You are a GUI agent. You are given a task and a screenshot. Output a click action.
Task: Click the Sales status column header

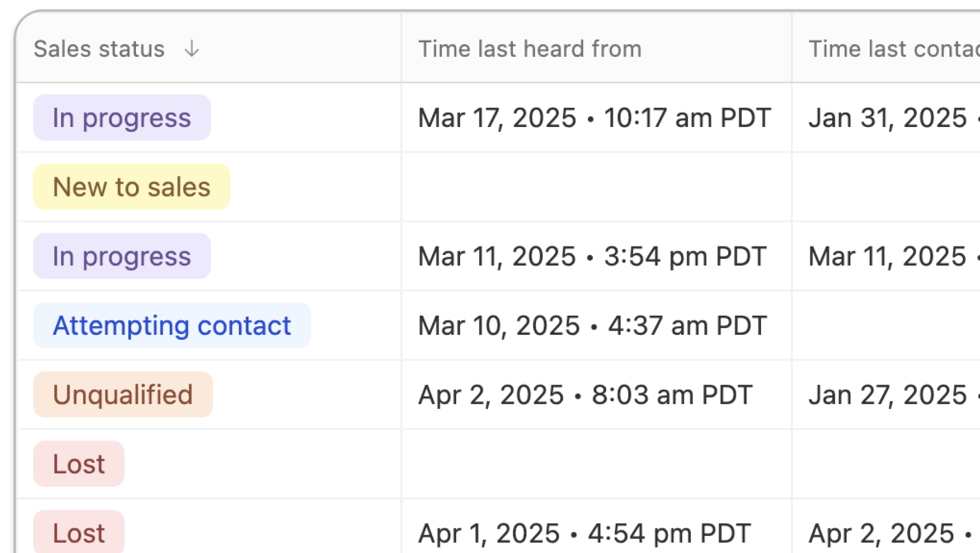[x=99, y=49]
